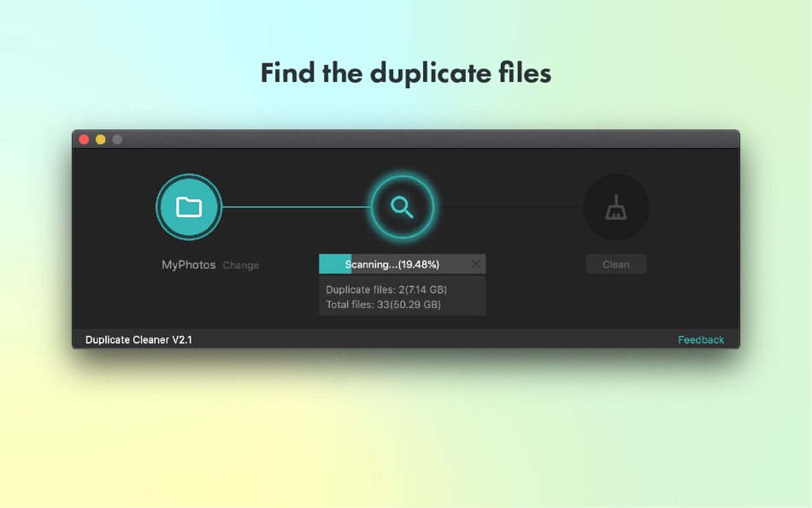The image size is (812, 508).
Task: Click the folder selection circle icon
Action: point(189,207)
